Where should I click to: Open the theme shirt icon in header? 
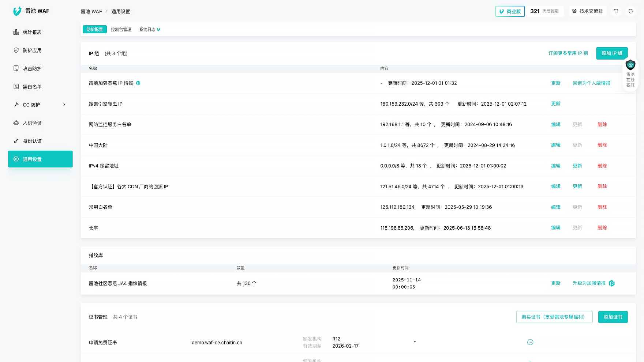point(616,11)
